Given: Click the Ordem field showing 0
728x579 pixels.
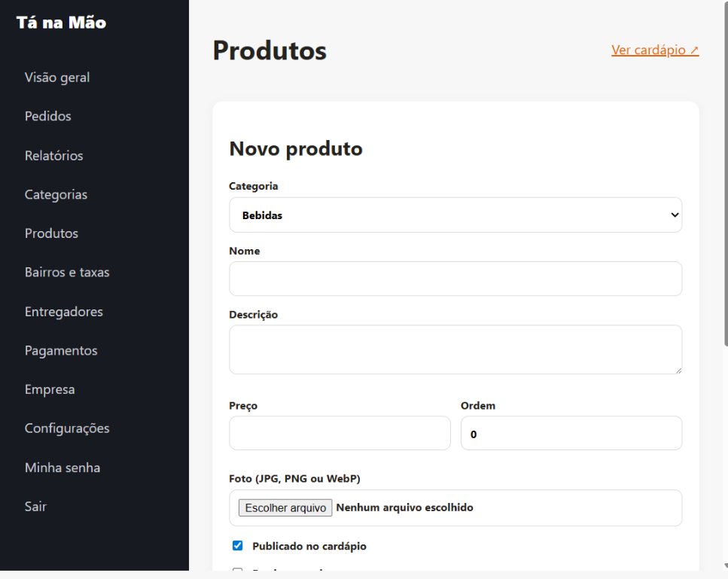Looking at the screenshot, I should (571, 433).
